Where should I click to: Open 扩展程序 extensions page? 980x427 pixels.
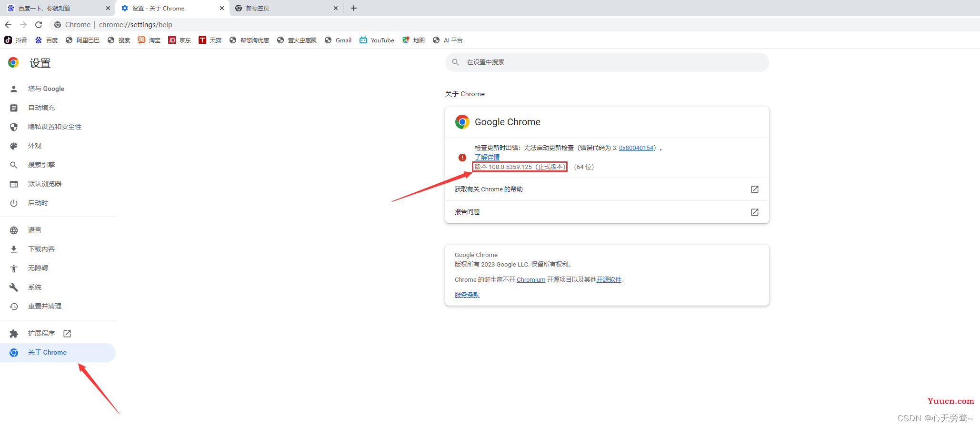pyautogui.click(x=41, y=333)
